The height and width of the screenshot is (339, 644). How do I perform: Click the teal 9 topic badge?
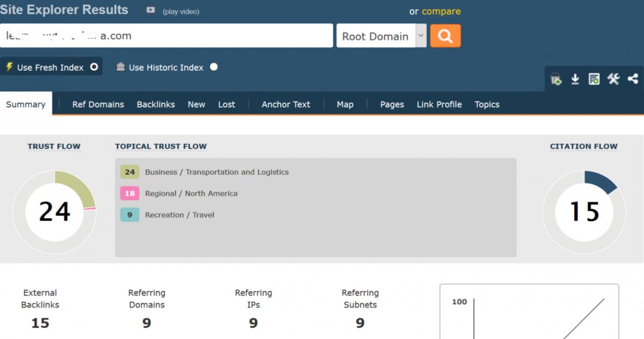tap(130, 215)
